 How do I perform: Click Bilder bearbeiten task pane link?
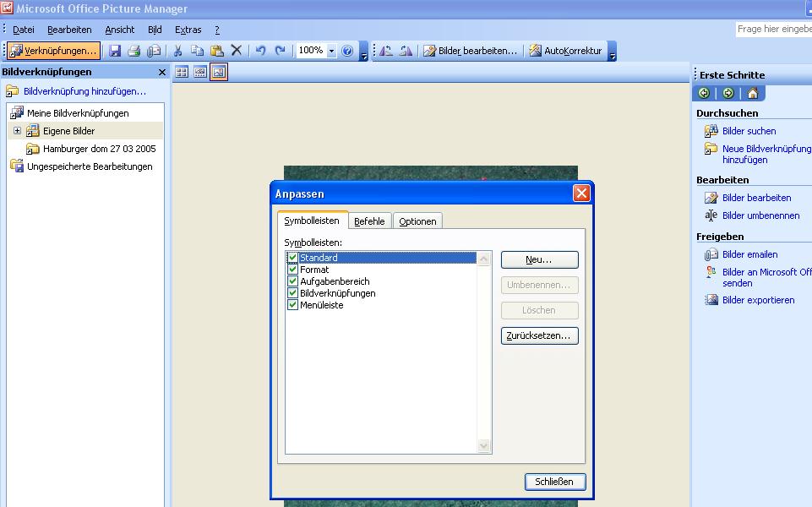(756, 198)
